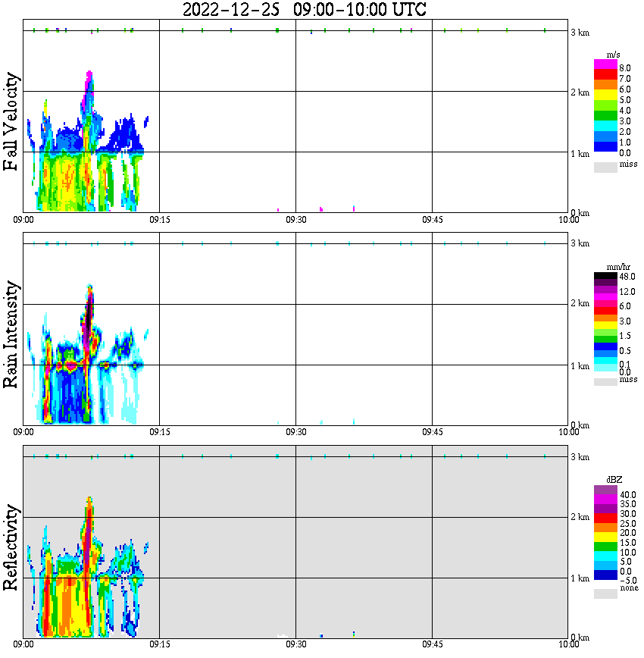The image size is (644, 658).
Task: Click the "09:30" tick under the Reflectivity plot
Action: pyautogui.click(x=295, y=644)
